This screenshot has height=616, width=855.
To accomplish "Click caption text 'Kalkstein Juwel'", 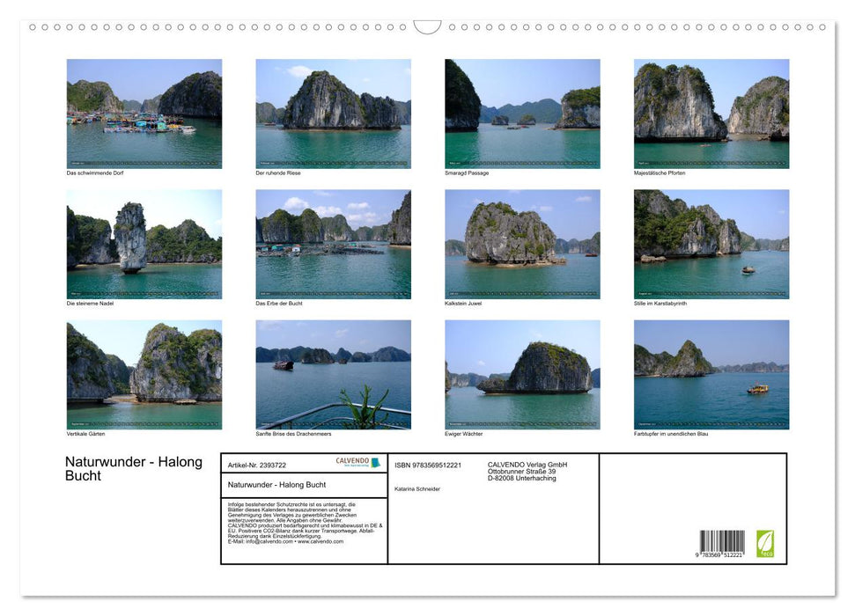I will 463,303.
